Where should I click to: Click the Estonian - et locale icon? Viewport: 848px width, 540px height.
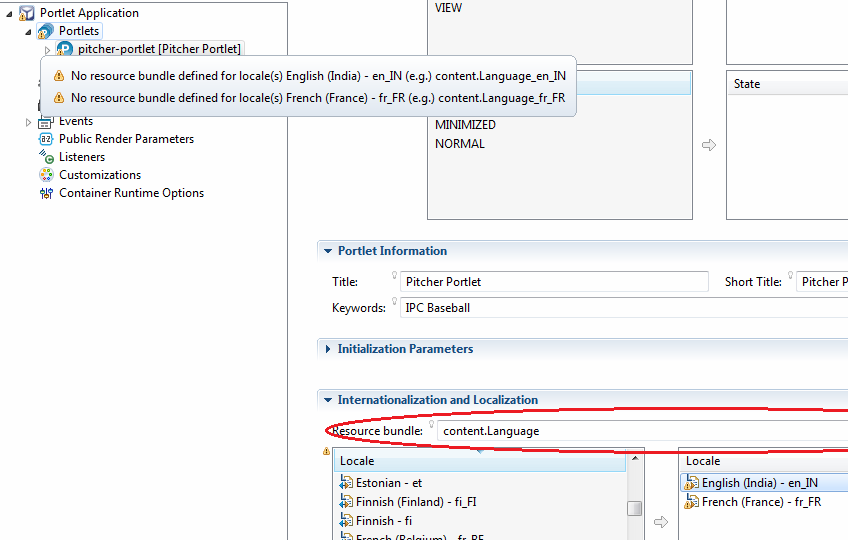346,483
